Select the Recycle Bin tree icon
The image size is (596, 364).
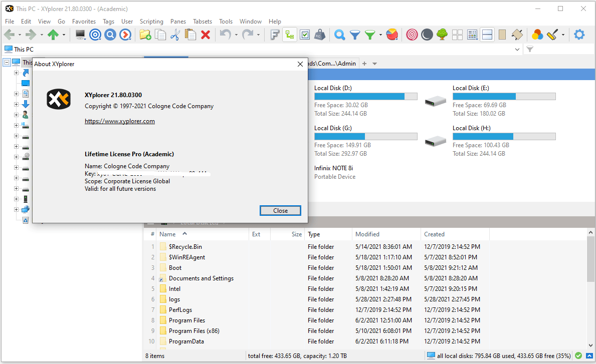[26, 220]
